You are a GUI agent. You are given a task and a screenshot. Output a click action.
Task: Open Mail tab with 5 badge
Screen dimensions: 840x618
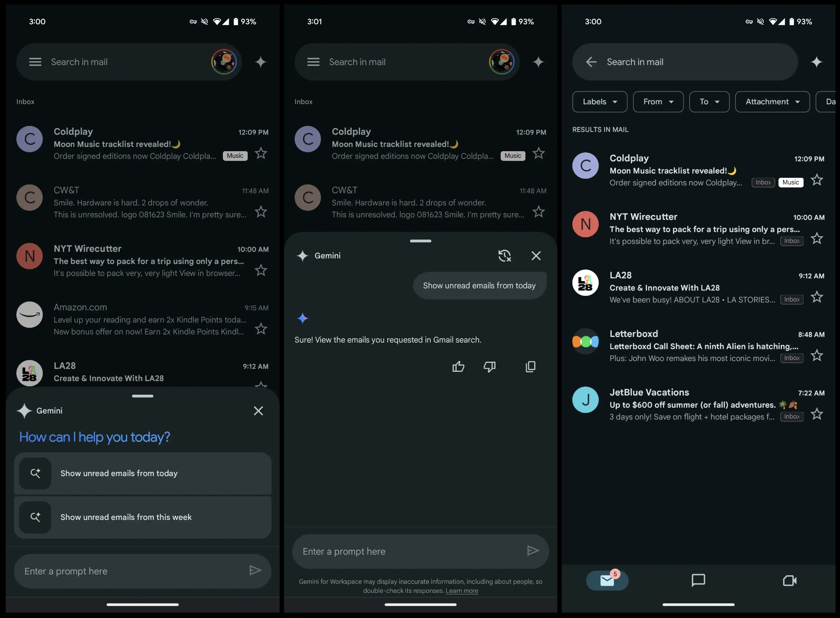point(607,581)
